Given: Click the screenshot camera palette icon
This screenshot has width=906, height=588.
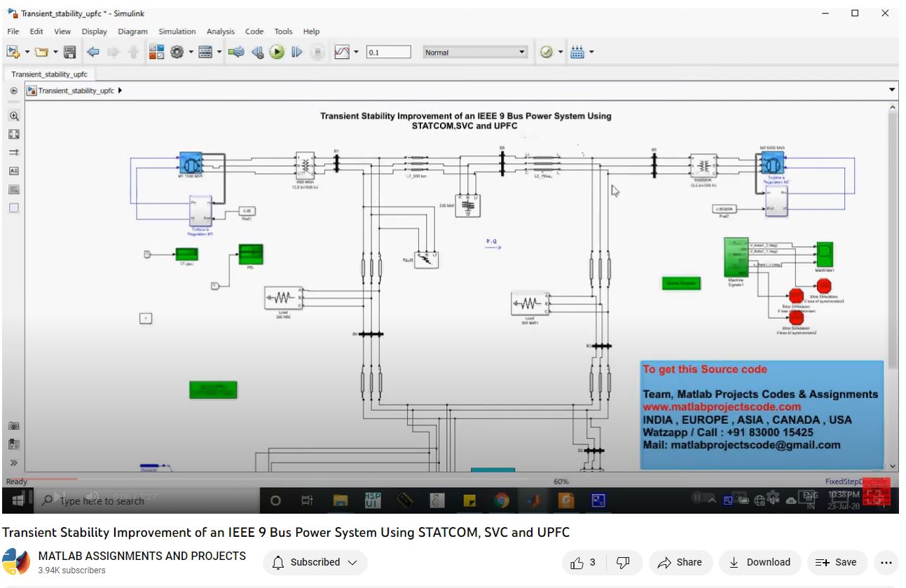Looking at the screenshot, I should (x=13, y=426).
